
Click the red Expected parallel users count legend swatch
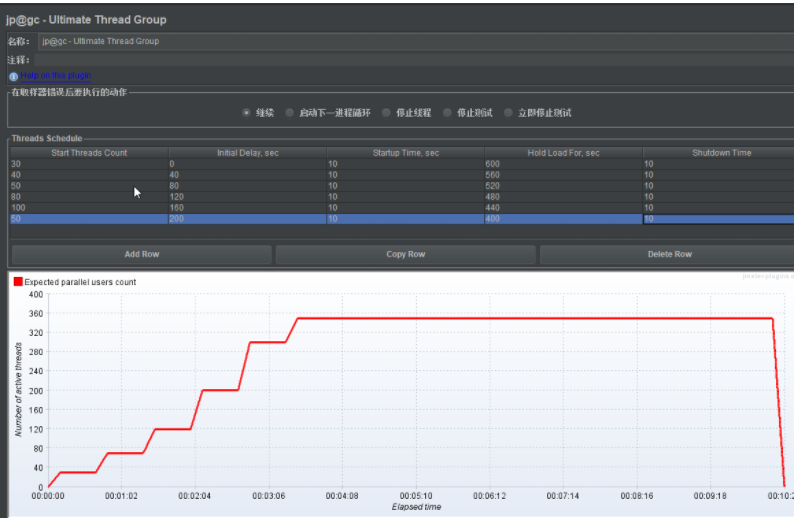[x=18, y=282]
